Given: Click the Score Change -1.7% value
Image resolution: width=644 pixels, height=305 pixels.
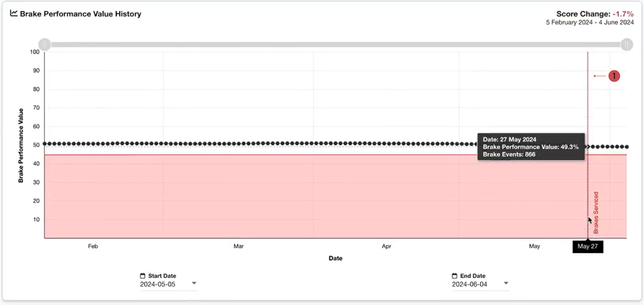Looking at the screenshot, I should pos(623,14).
